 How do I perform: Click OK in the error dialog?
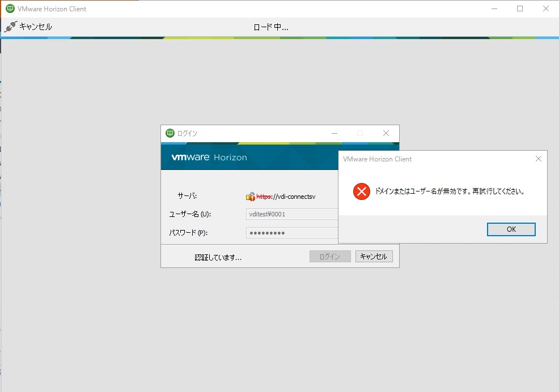(x=511, y=229)
